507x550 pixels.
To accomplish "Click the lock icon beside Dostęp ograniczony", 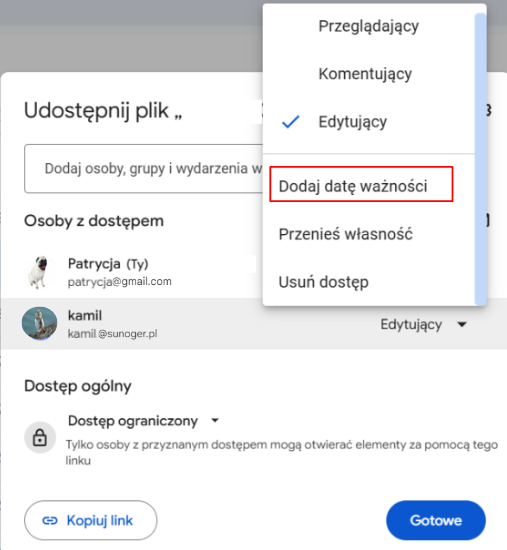I will coord(40,438).
